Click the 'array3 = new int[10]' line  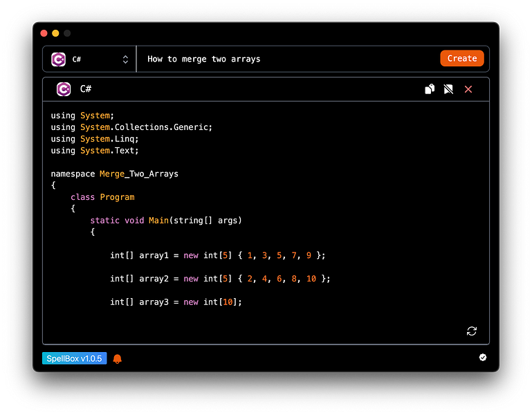click(x=176, y=302)
